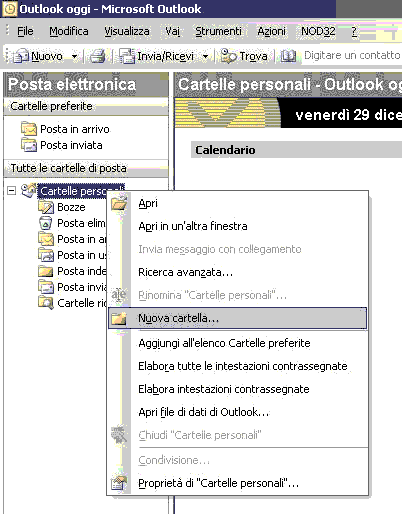Click Posta in arrivo favorite icon
Screen dimensions: 402x514
29,129
